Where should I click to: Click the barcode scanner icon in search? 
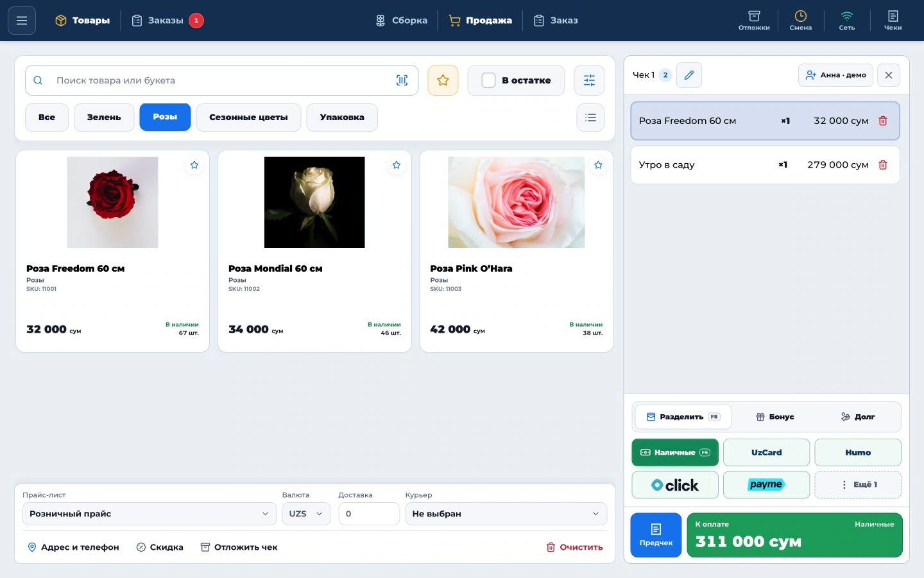tap(402, 80)
